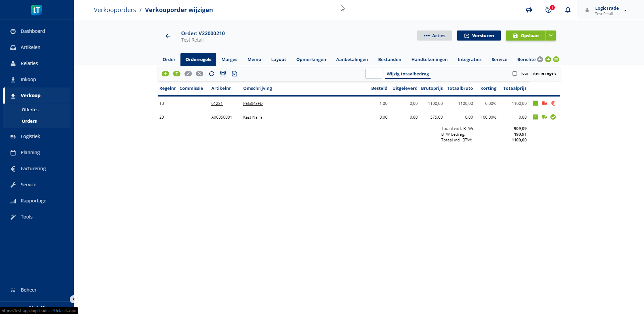The image size is (644, 314).
Task: Click the green T text line icon
Action: click(x=177, y=74)
